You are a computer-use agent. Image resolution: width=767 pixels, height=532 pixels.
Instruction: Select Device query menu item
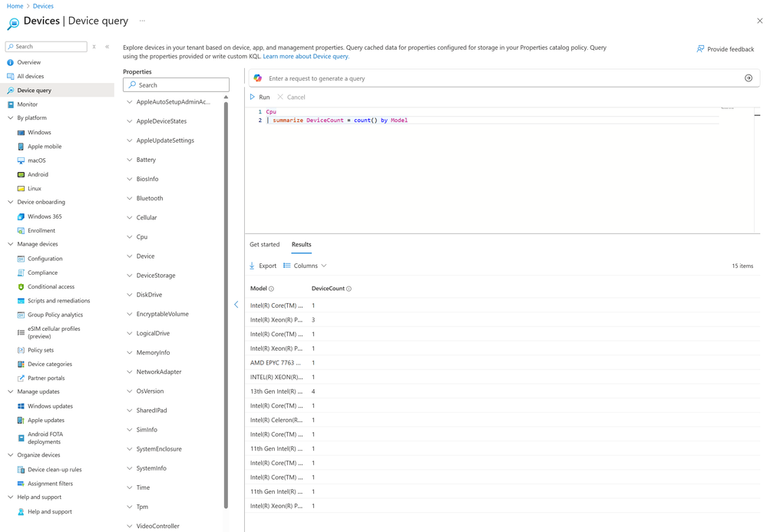(58, 91)
